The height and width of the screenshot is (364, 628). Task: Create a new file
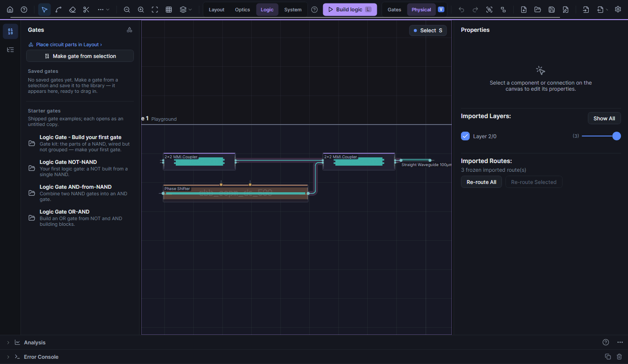tap(524, 10)
